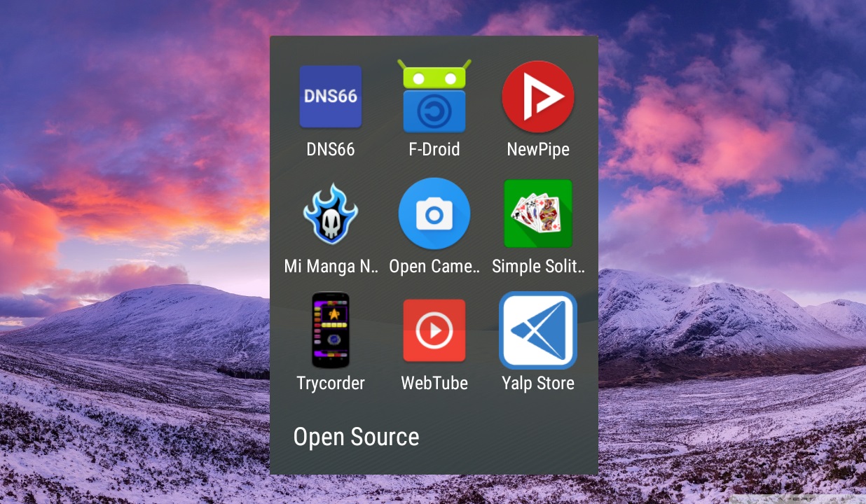The image size is (866, 504).
Task: Click the Trycorder text label
Action: (331, 383)
